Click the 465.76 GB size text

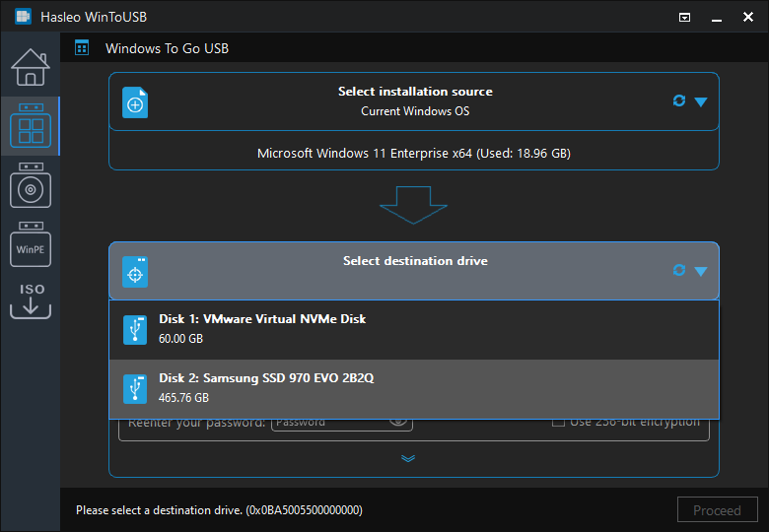click(184, 397)
